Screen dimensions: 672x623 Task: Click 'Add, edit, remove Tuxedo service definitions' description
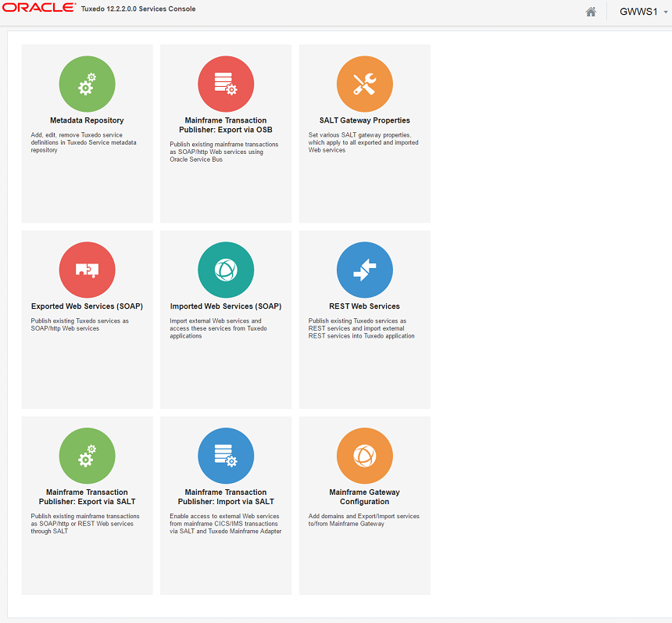coord(84,142)
